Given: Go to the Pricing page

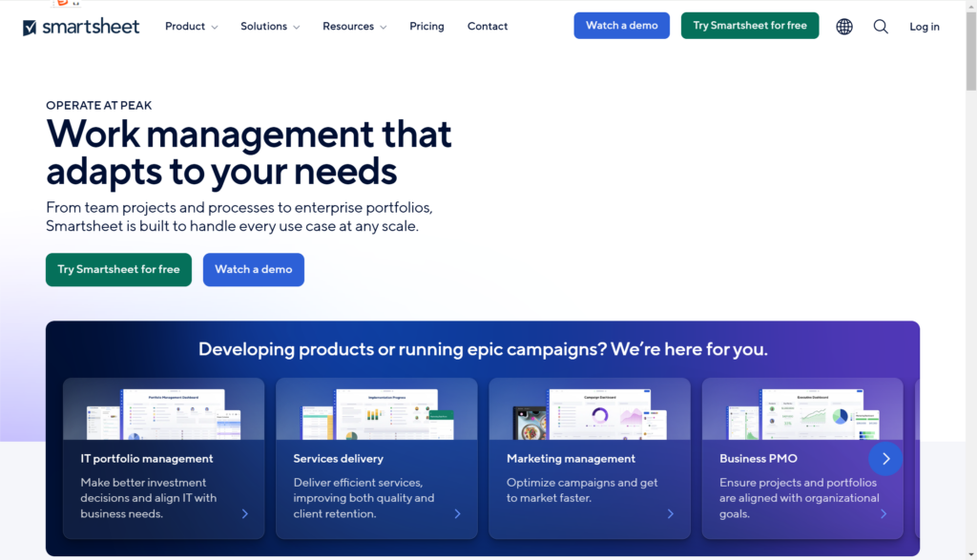Looking at the screenshot, I should [x=426, y=27].
